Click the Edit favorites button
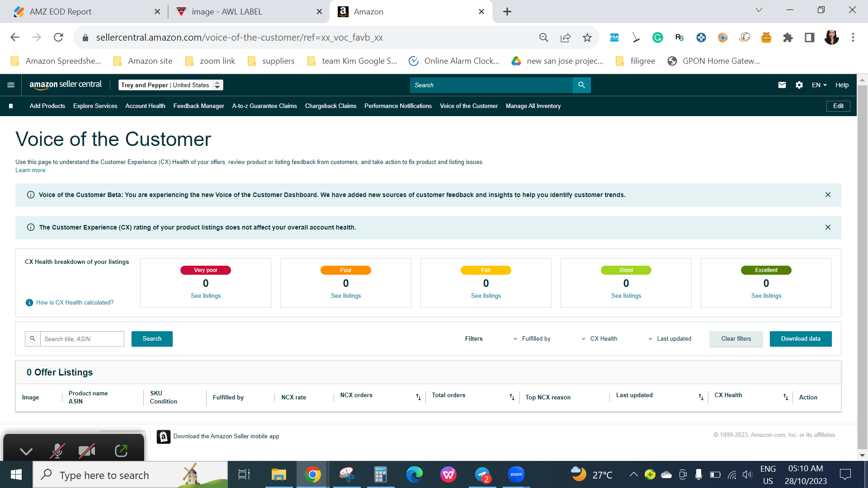The height and width of the screenshot is (488, 868). [838, 106]
